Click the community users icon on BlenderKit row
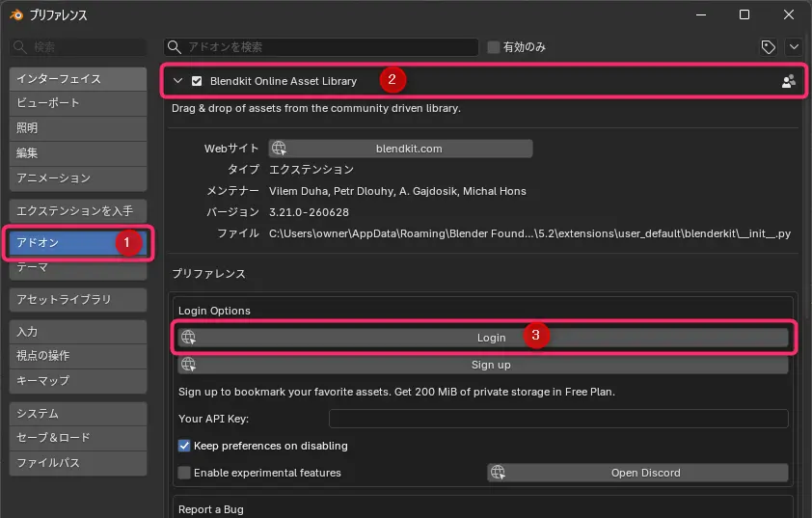Viewport: 812px width, 518px height. tap(788, 81)
